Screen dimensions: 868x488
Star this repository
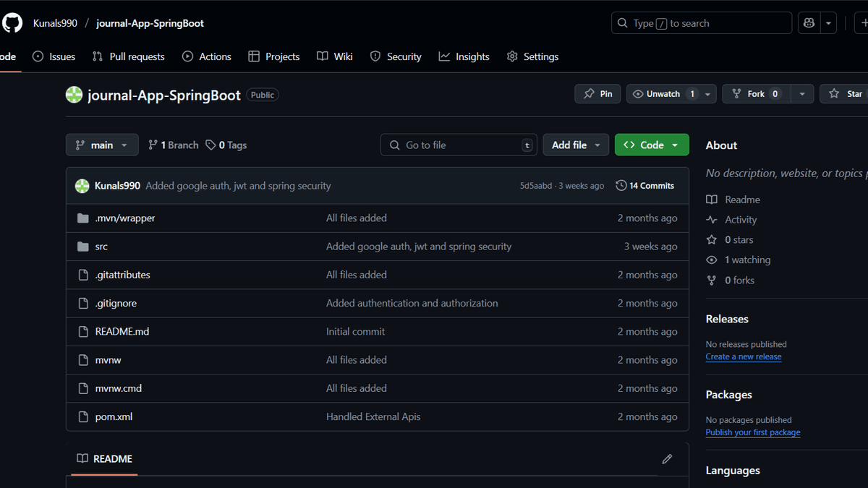tap(846, 94)
